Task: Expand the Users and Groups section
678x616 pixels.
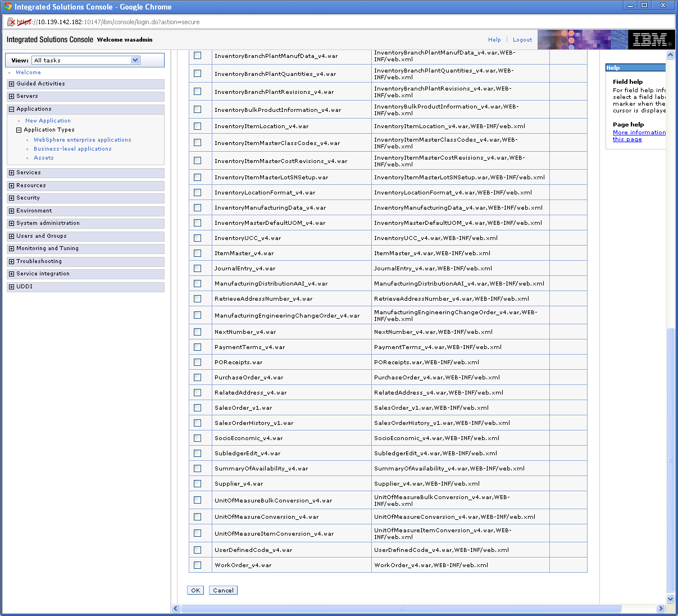Action: (11, 236)
